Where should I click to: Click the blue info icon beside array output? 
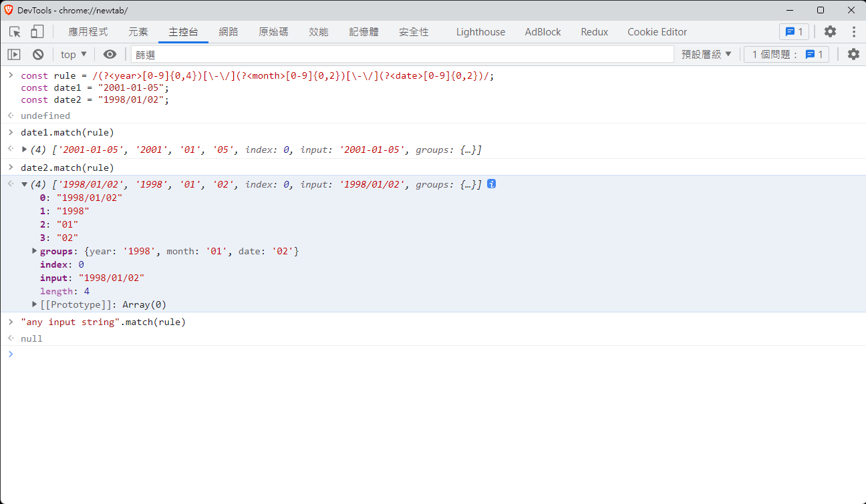pyautogui.click(x=491, y=184)
